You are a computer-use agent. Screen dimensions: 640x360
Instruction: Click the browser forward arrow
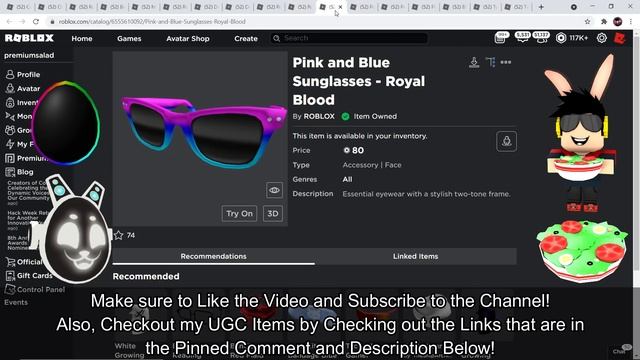coord(22,22)
